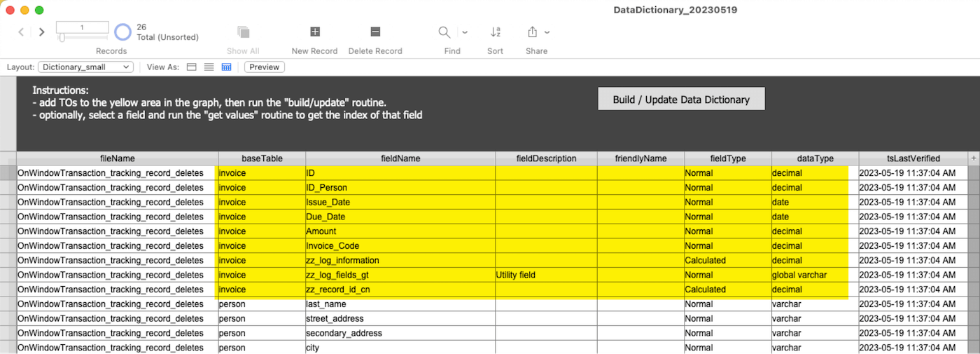Click Build / Update Data Dictionary button
The image size is (980, 354).
click(x=681, y=99)
